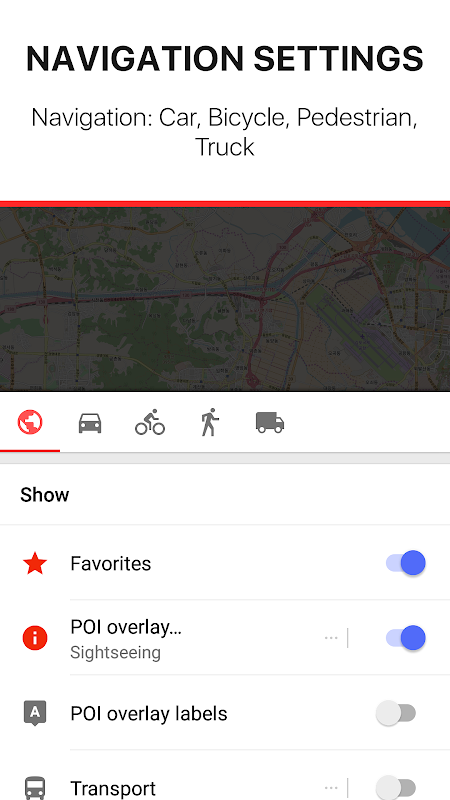Click the red POI overlay info icon
The height and width of the screenshot is (800, 450).
click(35, 638)
